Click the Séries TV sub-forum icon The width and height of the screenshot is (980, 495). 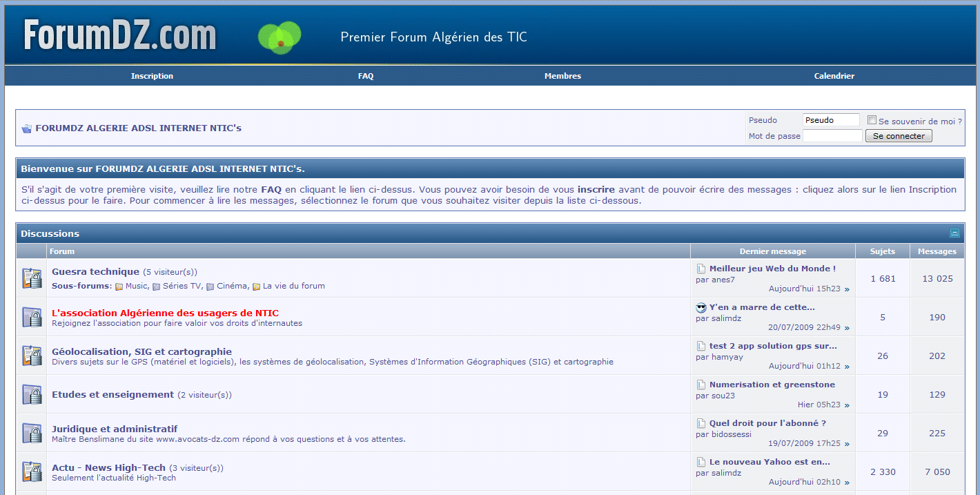(156, 287)
